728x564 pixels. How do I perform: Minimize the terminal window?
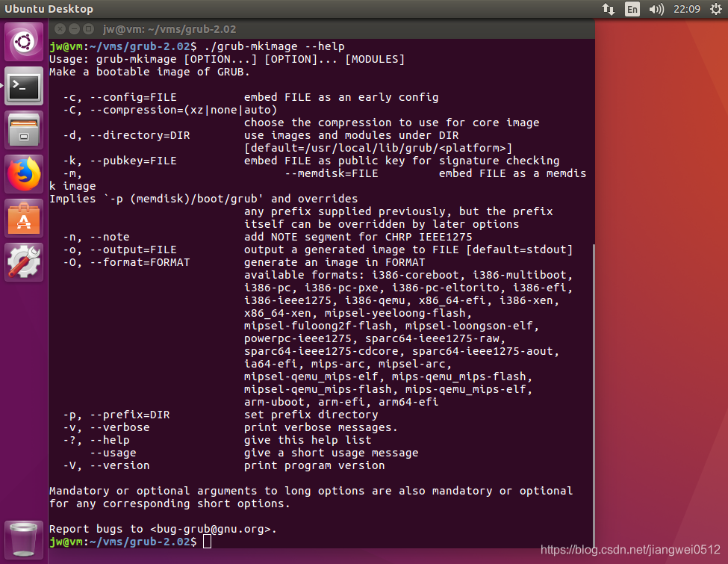74,29
